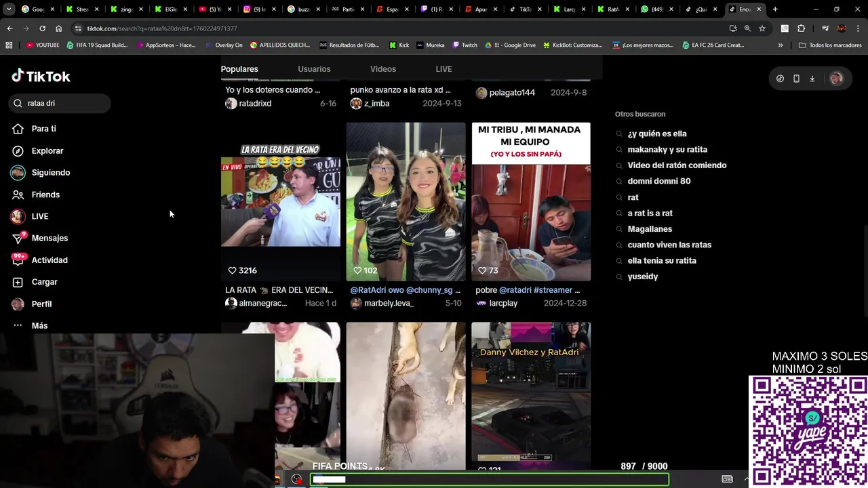Open larcplay profile link

(496, 303)
